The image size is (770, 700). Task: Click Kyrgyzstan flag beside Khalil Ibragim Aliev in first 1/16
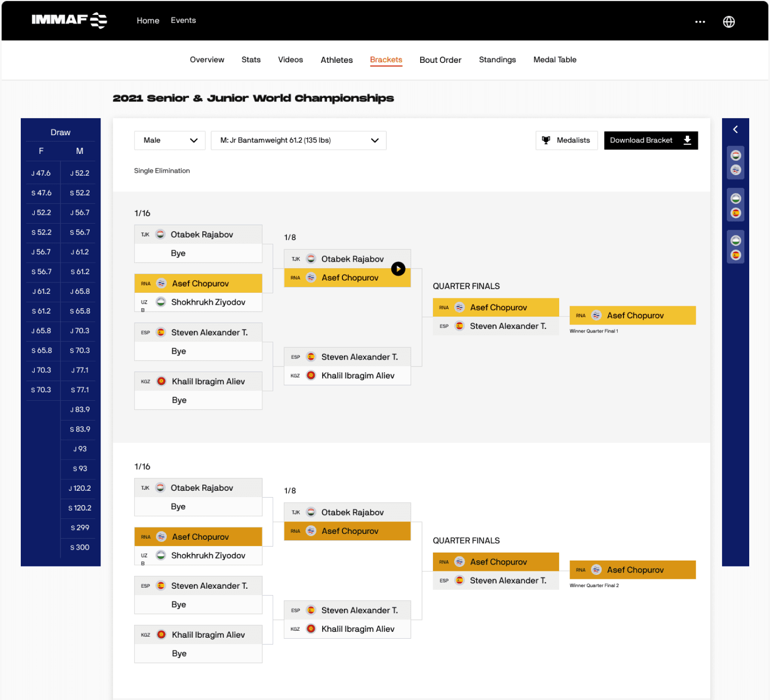tap(161, 381)
